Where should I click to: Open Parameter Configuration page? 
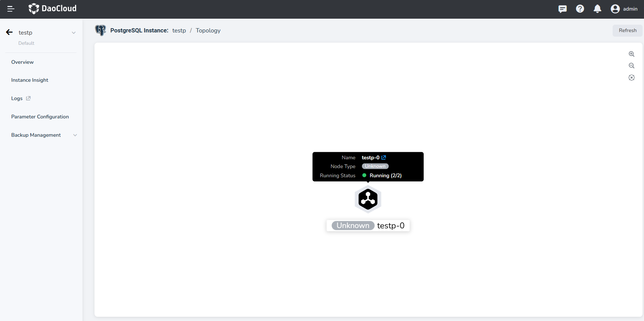(40, 117)
